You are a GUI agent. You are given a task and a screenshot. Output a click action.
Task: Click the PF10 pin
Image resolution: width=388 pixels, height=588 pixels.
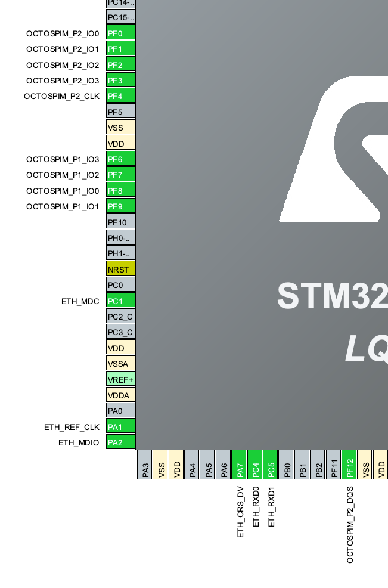tap(121, 222)
